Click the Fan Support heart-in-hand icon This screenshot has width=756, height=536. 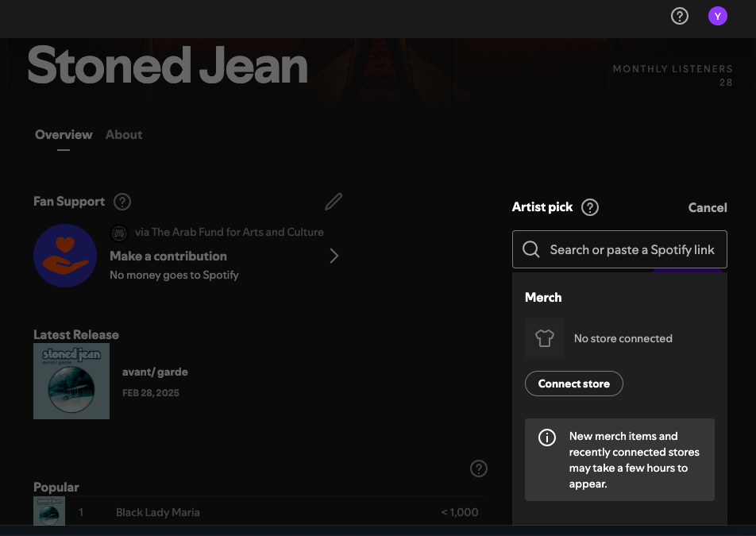pos(65,256)
